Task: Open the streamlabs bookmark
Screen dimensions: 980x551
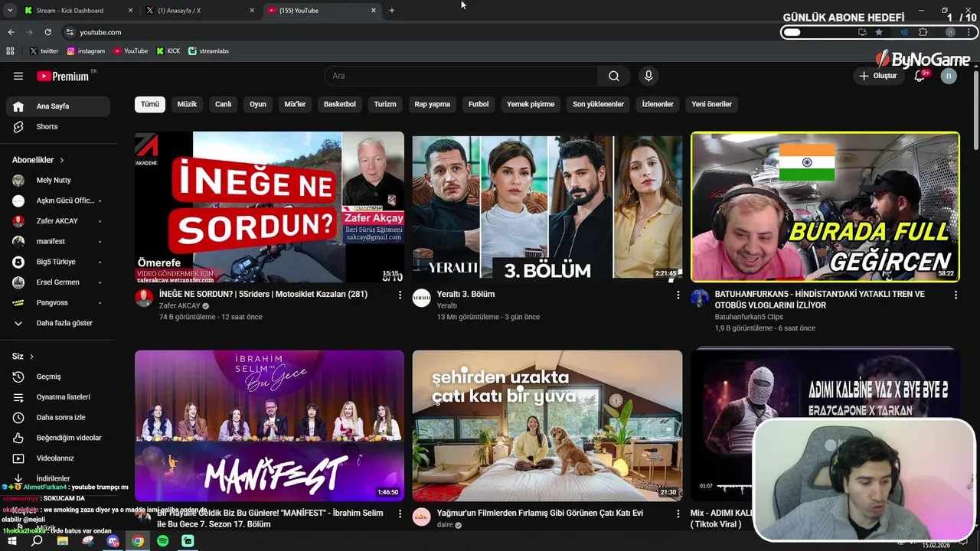Action: click(x=208, y=51)
